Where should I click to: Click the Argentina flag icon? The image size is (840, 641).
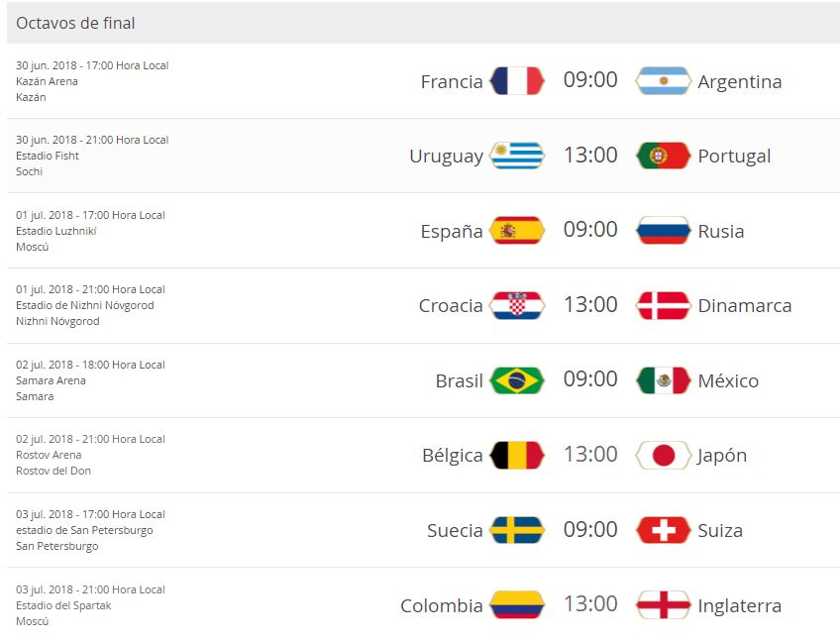point(663,81)
